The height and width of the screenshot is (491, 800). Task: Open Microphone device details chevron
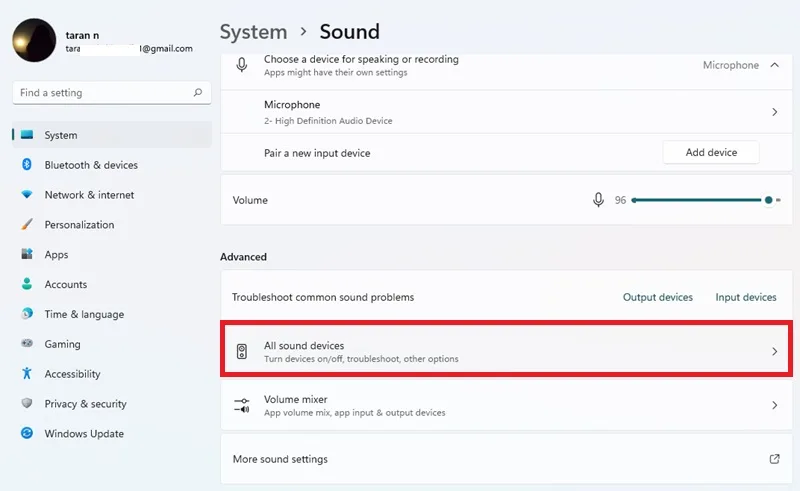(774, 112)
